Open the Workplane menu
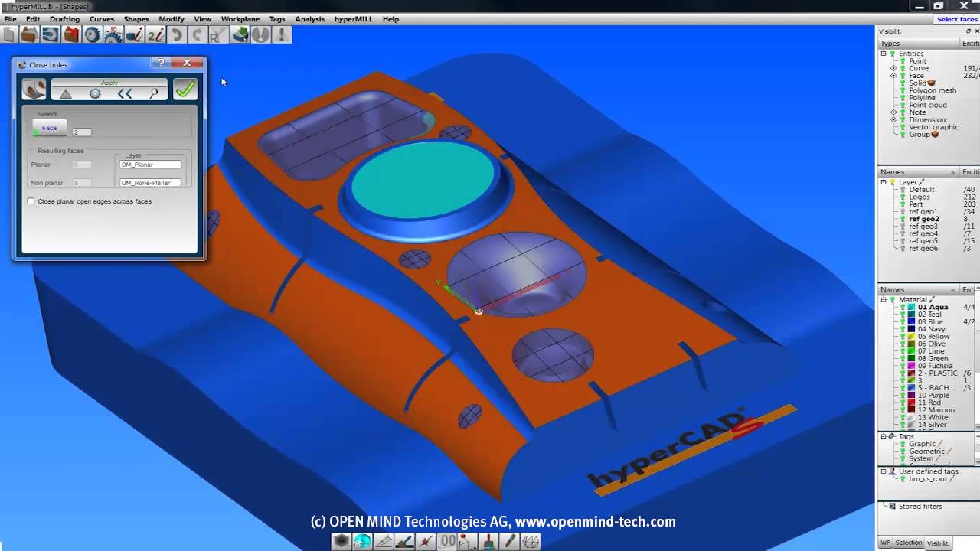 [x=240, y=19]
